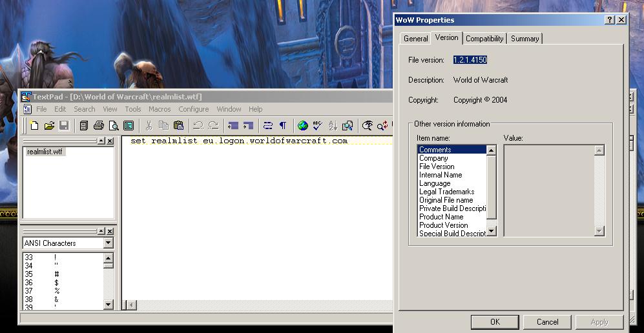644x333 pixels.
Task: Open the Edit menu
Action: pyautogui.click(x=60, y=109)
